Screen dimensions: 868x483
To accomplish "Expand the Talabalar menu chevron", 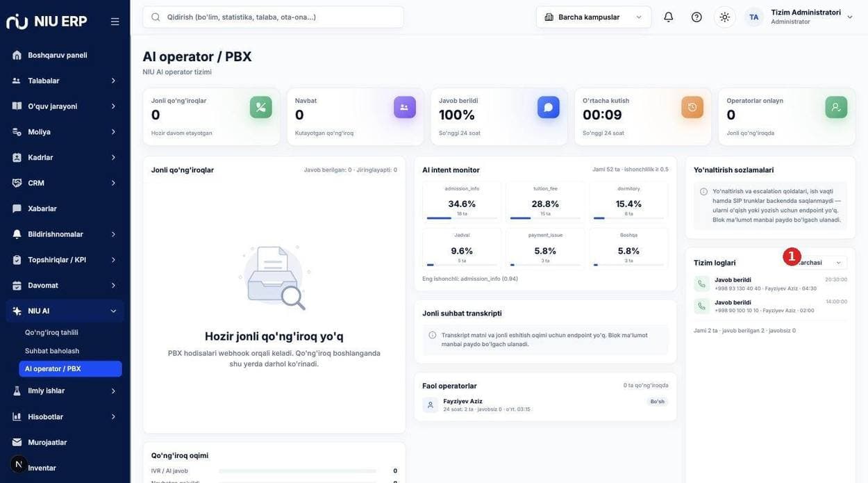I will tap(113, 81).
